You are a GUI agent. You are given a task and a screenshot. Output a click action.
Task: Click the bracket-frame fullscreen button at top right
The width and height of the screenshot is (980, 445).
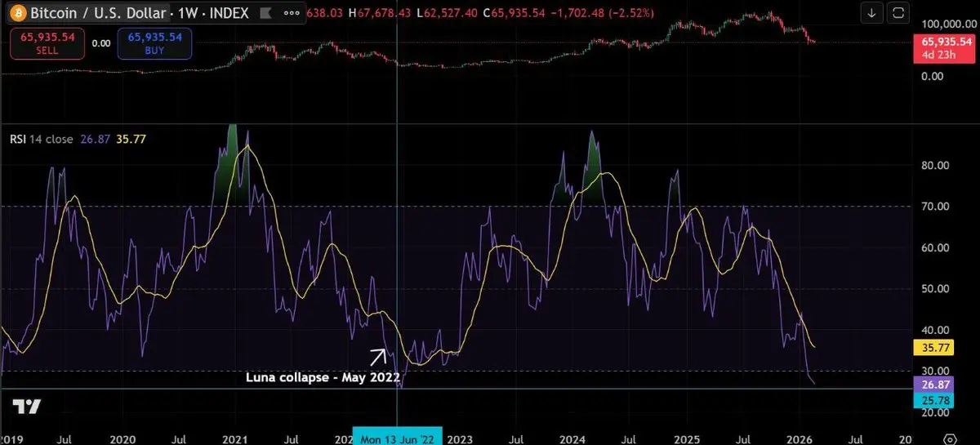898,13
